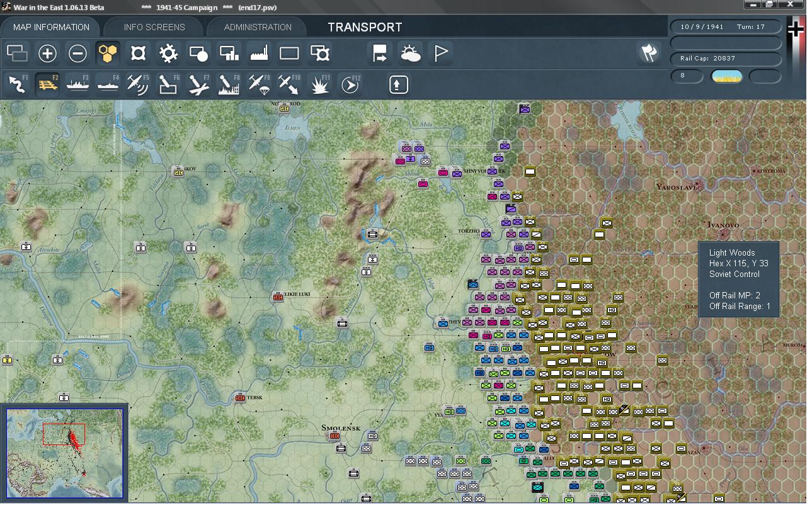Select the F7 bomb airfield mode
Screen dimensions: 812x508
(x=198, y=84)
